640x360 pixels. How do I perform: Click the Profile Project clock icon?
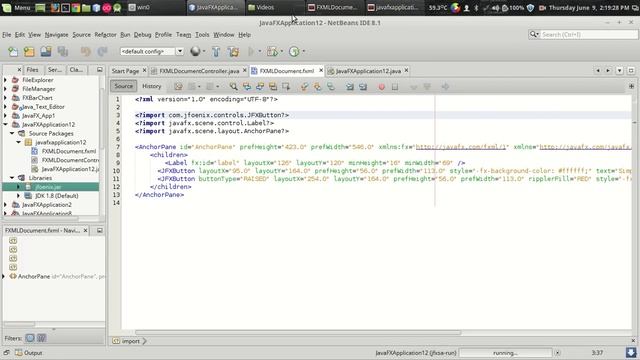click(294, 51)
